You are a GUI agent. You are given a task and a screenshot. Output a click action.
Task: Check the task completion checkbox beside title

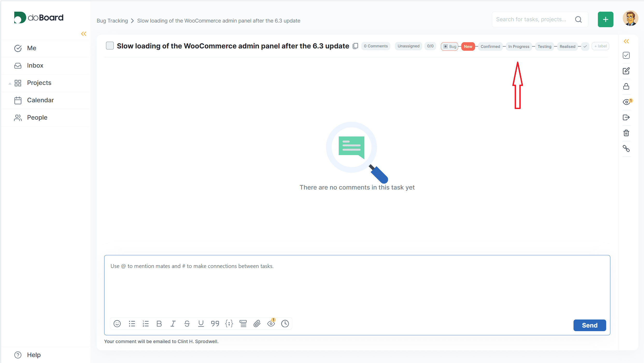point(110,46)
